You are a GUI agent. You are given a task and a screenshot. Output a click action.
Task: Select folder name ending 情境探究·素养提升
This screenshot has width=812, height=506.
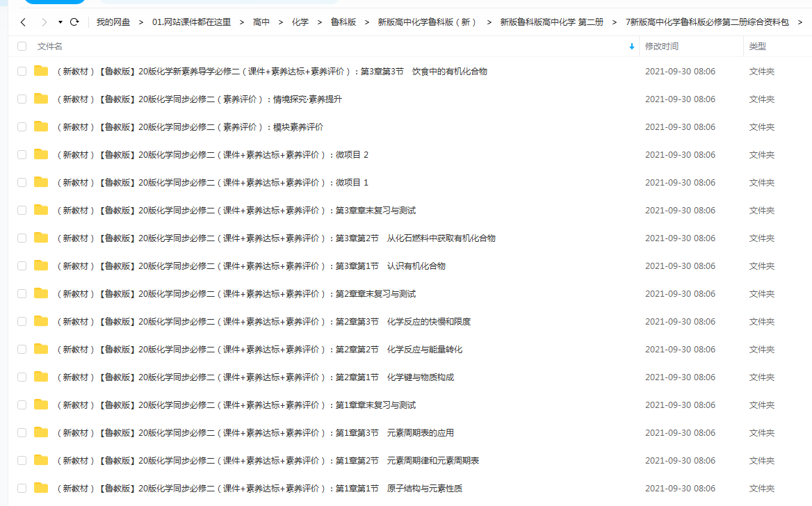pyautogui.click(x=200, y=99)
